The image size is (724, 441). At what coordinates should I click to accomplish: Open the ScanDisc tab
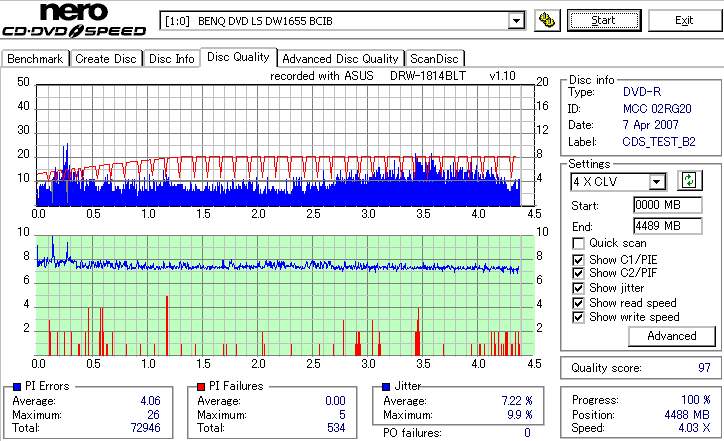point(434,59)
